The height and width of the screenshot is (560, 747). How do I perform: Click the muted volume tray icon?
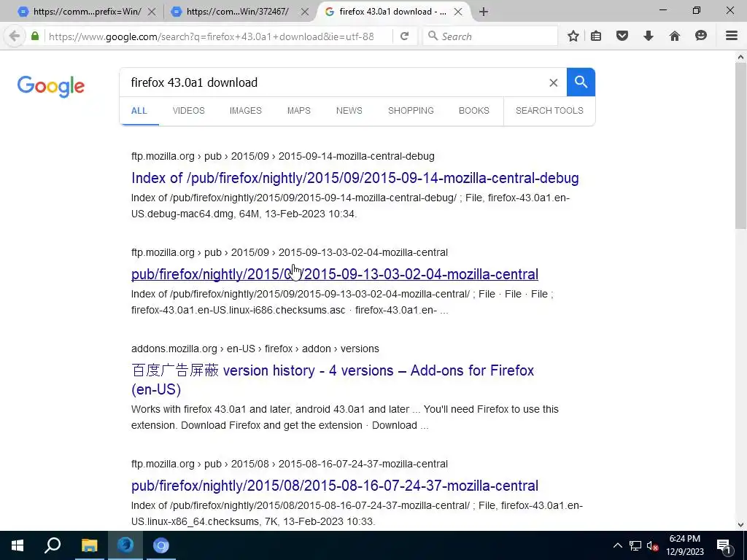(x=653, y=545)
